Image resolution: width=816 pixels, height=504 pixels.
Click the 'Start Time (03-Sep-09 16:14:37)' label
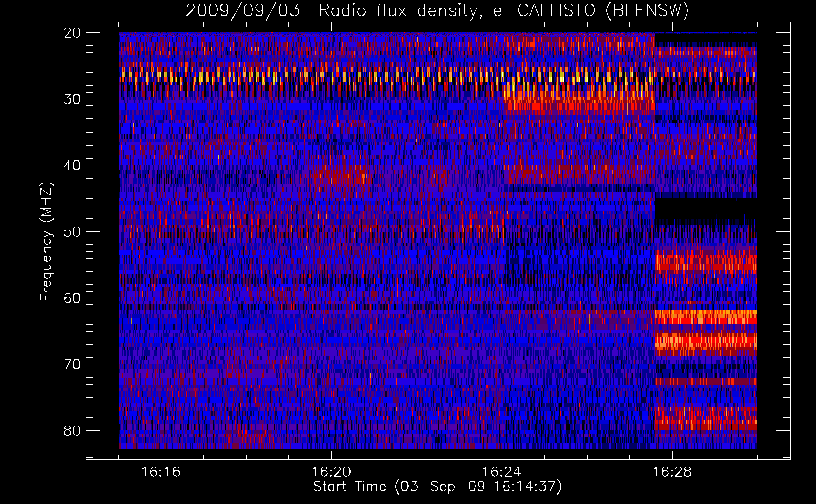pos(437,487)
